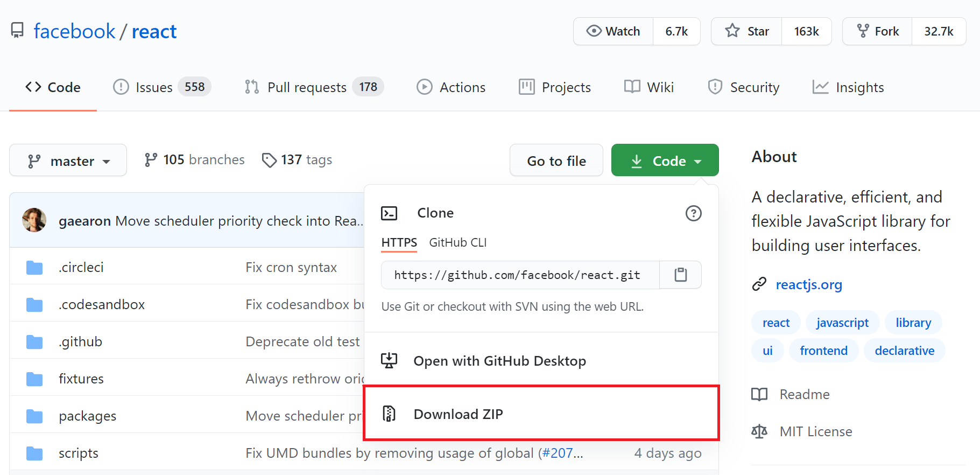
Task: Copy the clone URL with clipboard icon
Action: coord(681,275)
